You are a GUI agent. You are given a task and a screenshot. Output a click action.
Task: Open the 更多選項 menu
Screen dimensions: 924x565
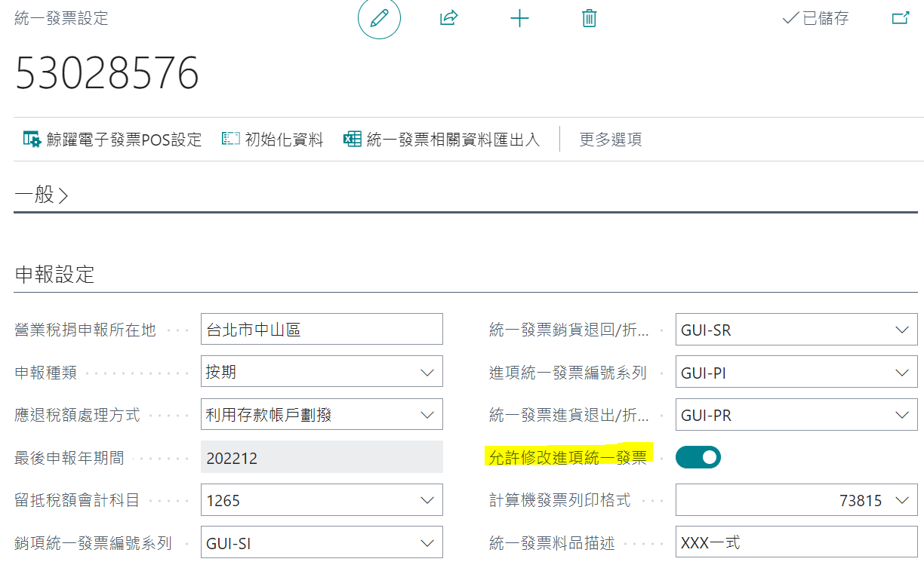click(611, 139)
